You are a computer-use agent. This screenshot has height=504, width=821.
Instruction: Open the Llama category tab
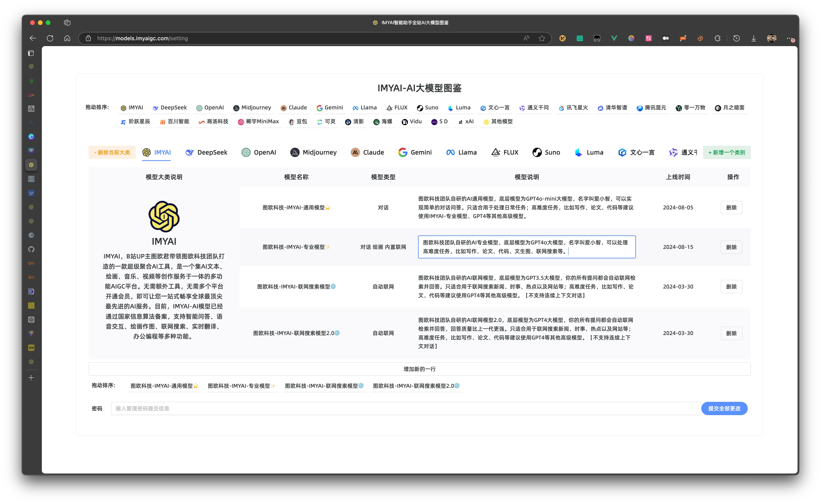pyautogui.click(x=462, y=152)
